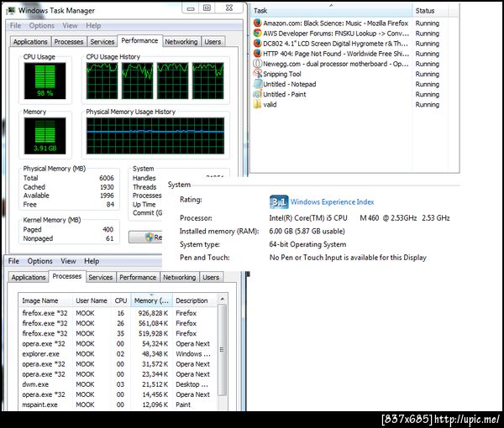Click the Snipping Tool scissors icon
Viewport: 504px width, 428px height.
pyautogui.click(x=258, y=74)
